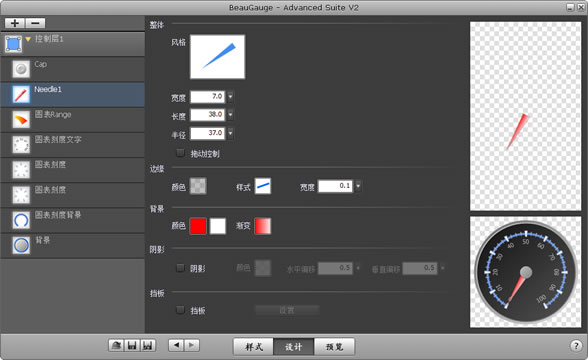Screen dimensions: 588x360
Task: Enable the 挡板 checkbox
Action: [x=180, y=310]
